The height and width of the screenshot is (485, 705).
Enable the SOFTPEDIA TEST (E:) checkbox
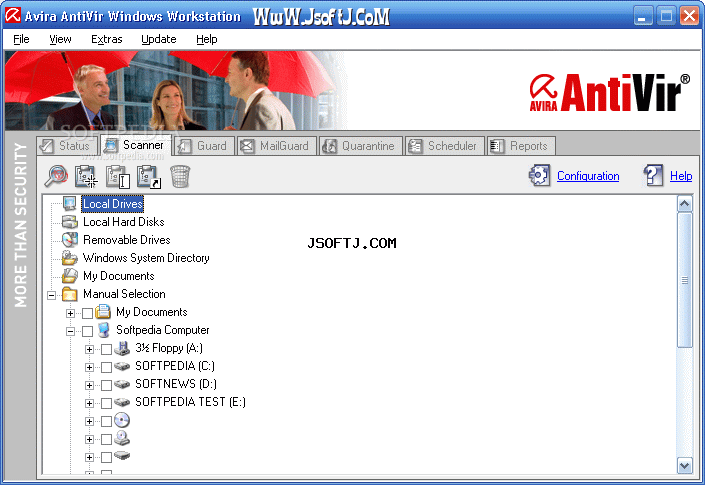[107, 403]
